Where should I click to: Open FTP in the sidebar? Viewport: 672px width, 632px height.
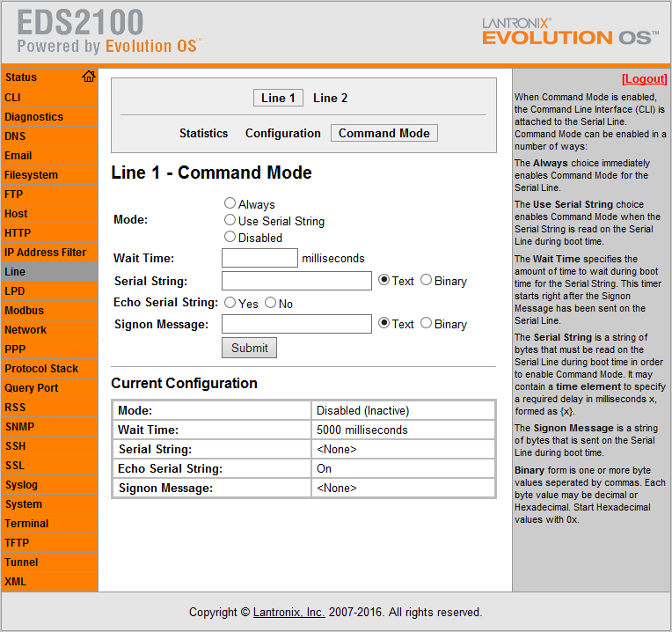50,195
